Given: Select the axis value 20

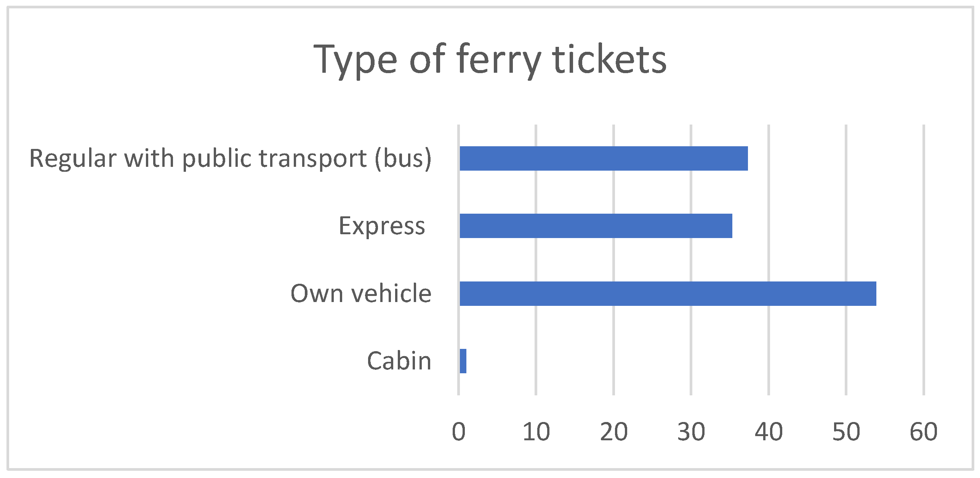Looking at the screenshot, I should (613, 432).
